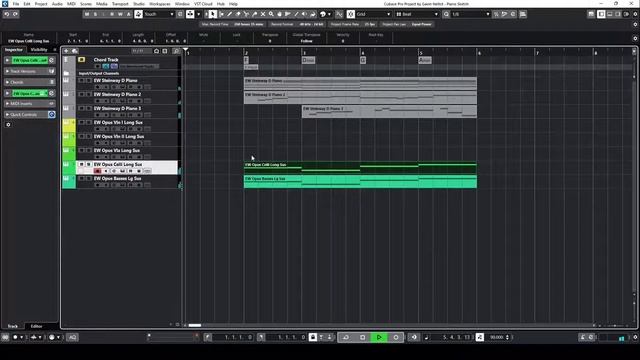Select the Mute X tool
Image resolution: width=640 pixels, height=360 pixels.
click(263, 14)
